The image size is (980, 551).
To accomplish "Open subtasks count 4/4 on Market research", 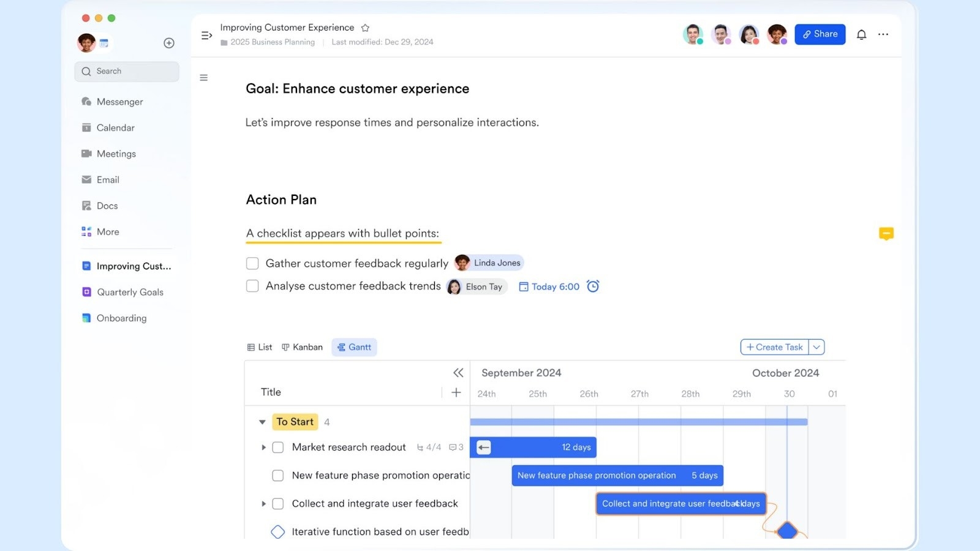I will click(x=429, y=448).
